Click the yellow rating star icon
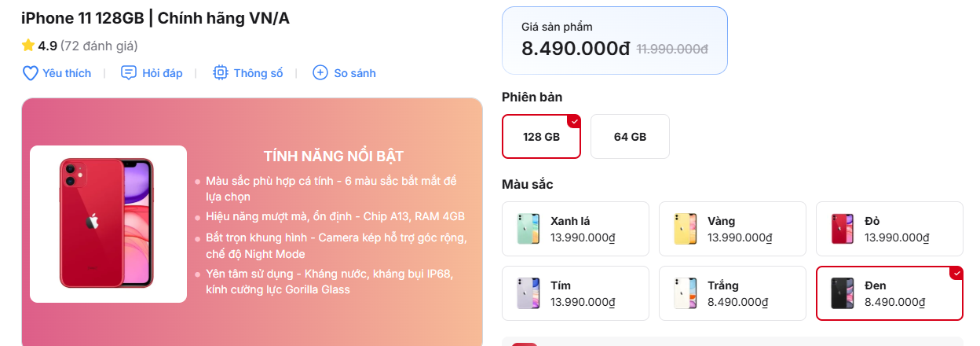 [x=28, y=45]
